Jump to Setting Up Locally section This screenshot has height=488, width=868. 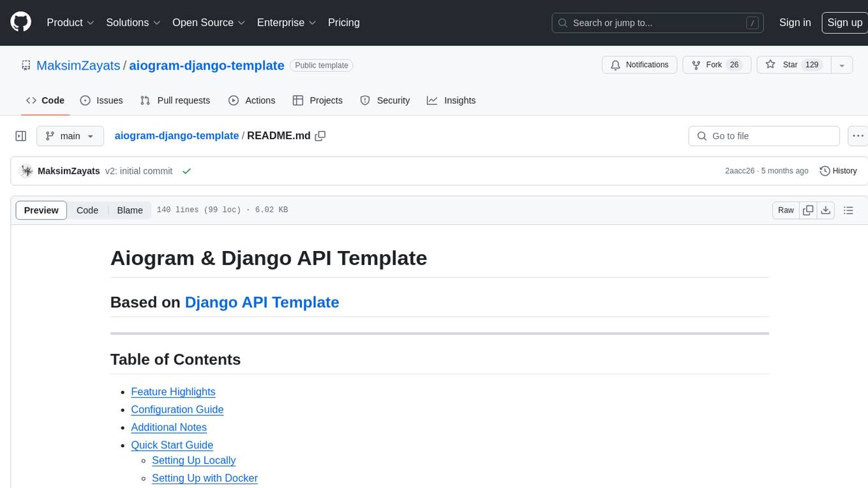[x=194, y=461]
